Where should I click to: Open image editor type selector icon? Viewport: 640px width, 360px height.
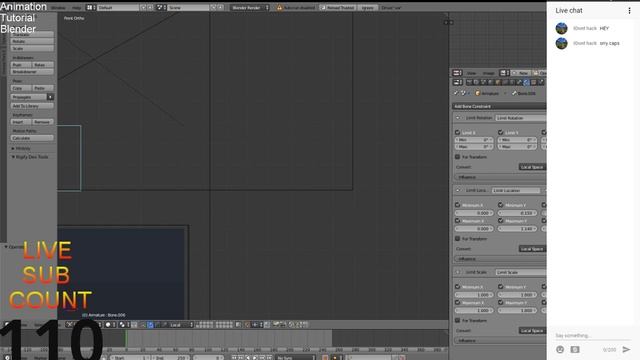pyautogui.click(x=457, y=73)
